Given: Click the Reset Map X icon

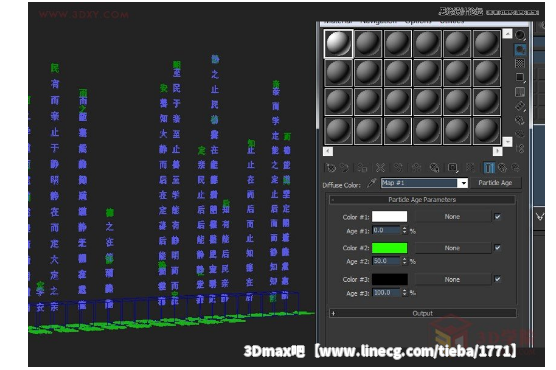Looking at the screenshot, I should click(380, 167).
